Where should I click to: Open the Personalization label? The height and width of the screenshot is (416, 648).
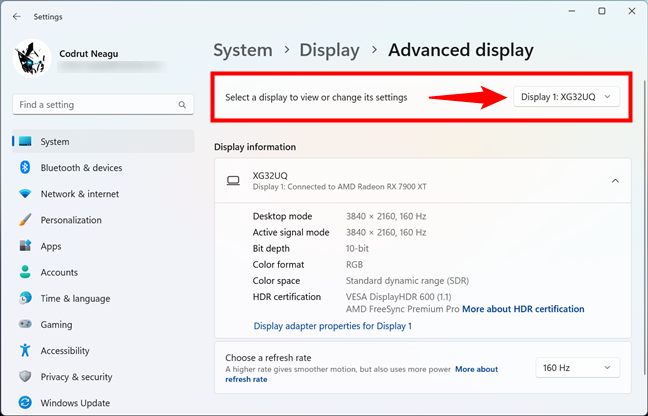pos(71,220)
